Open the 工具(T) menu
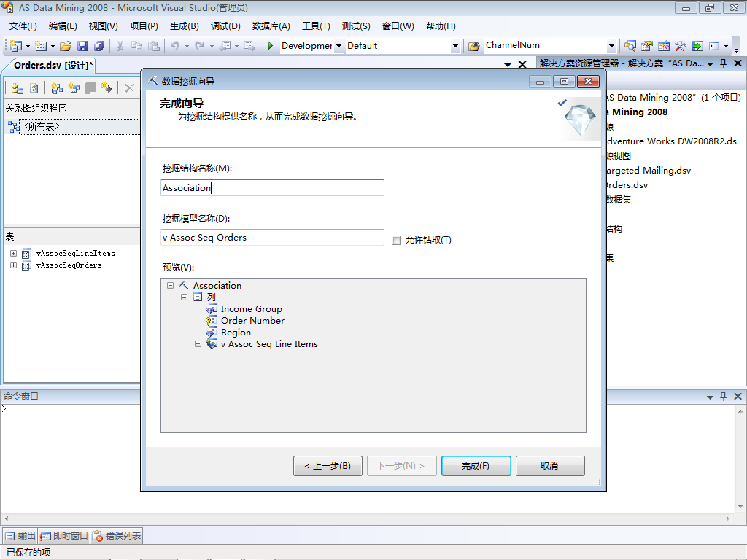This screenshot has height=560, width=747. 316,26
